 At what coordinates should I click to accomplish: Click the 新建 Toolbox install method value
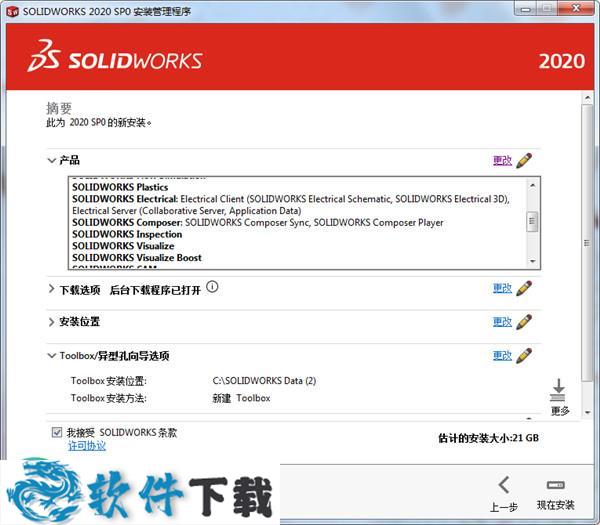point(241,398)
